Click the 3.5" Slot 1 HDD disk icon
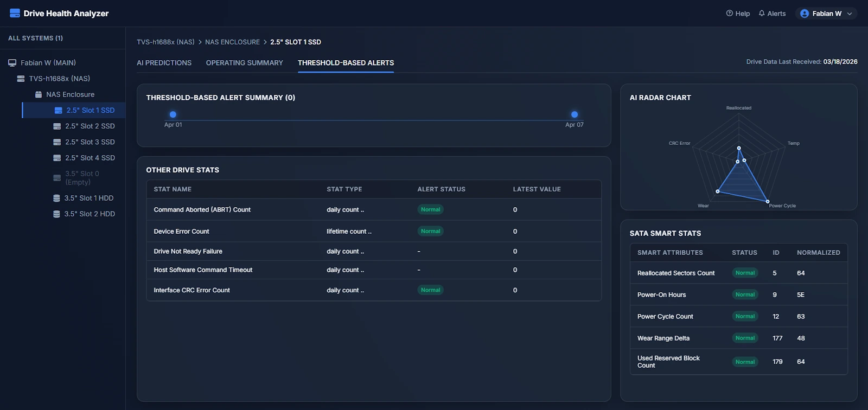This screenshot has width=868, height=410. 56,198
